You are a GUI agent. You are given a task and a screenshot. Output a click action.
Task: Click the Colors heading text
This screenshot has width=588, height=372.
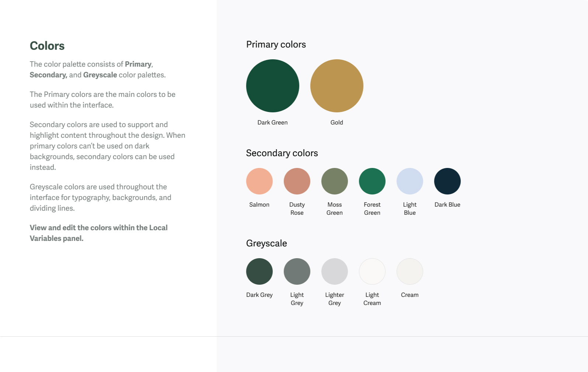tap(47, 46)
